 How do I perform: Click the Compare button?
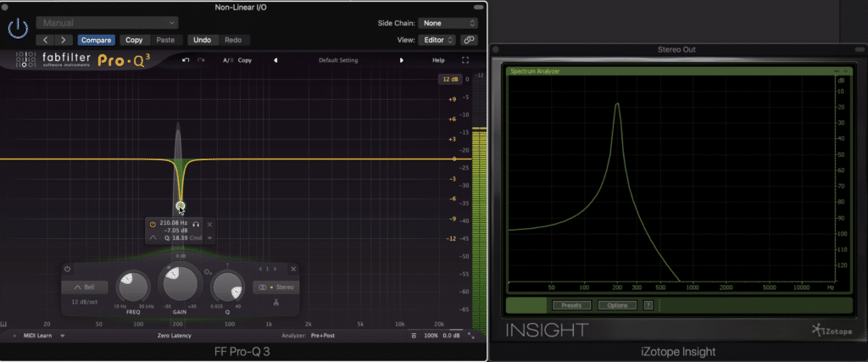tap(97, 40)
